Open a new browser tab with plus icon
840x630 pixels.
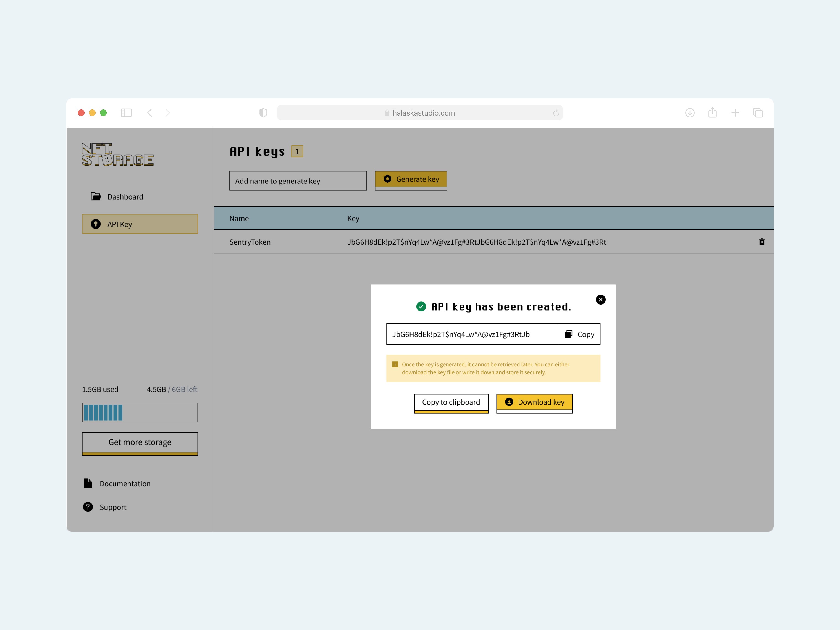click(x=735, y=113)
